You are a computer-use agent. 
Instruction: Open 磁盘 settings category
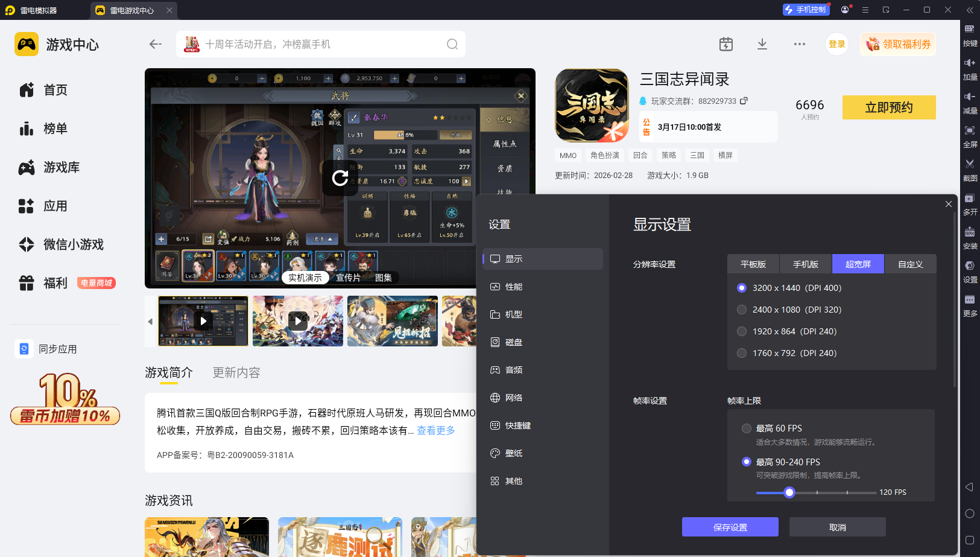click(543, 342)
